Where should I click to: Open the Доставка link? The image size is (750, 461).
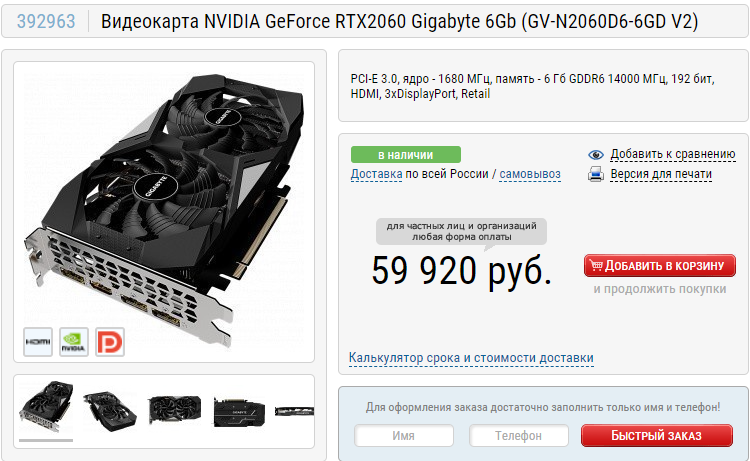376,174
